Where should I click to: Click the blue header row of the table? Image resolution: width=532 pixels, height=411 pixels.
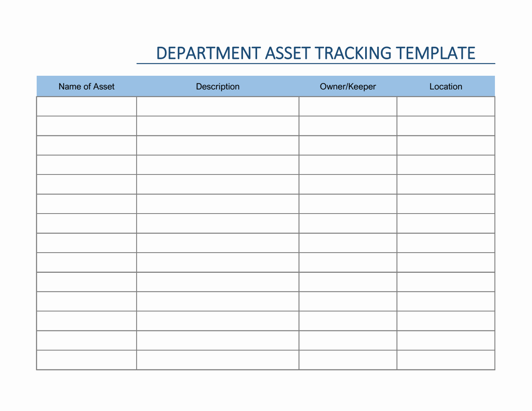tap(266, 86)
